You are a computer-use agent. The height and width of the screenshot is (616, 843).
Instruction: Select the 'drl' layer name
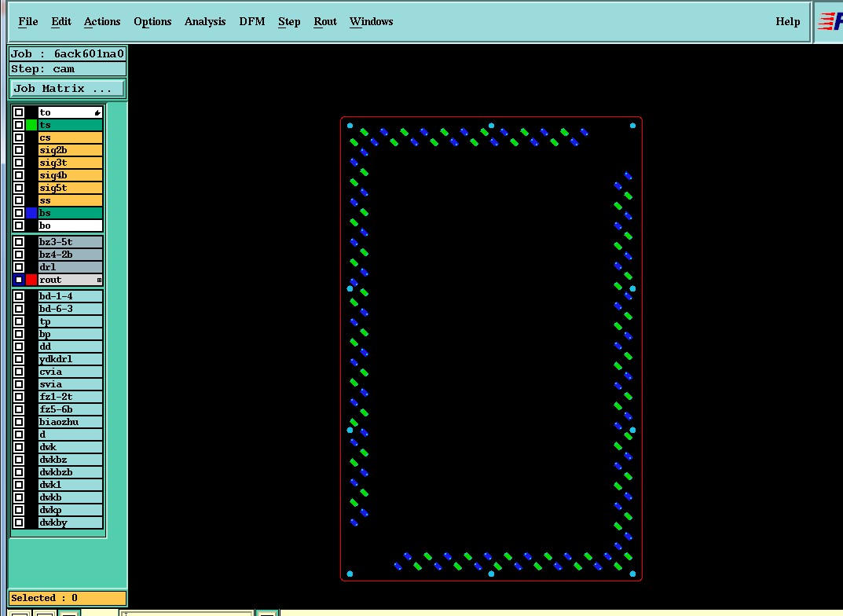point(70,267)
